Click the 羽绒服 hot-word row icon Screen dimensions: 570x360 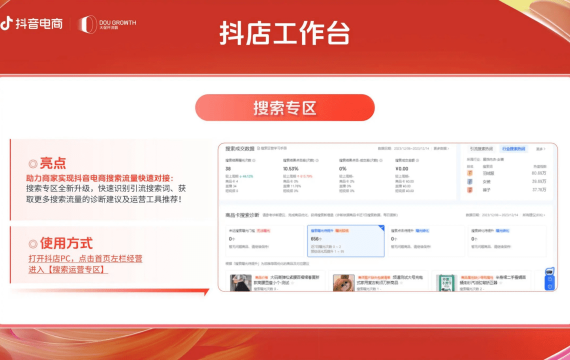pyautogui.click(x=470, y=173)
